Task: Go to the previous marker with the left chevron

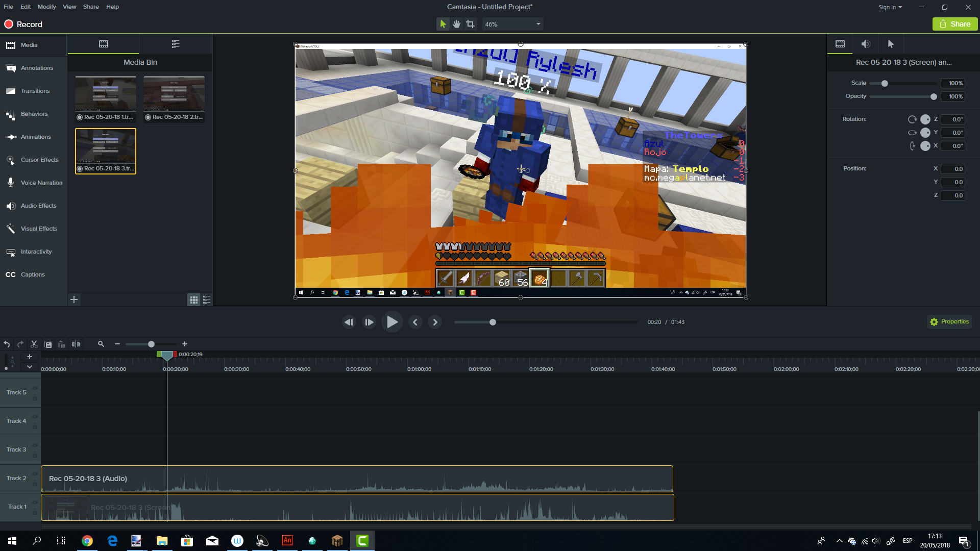Action: (415, 322)
